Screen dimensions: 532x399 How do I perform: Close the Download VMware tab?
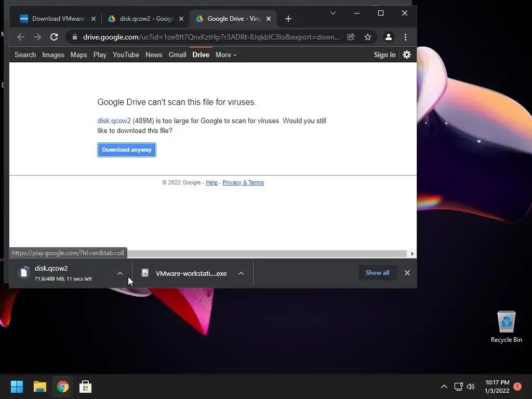click(x=94, y=19)
